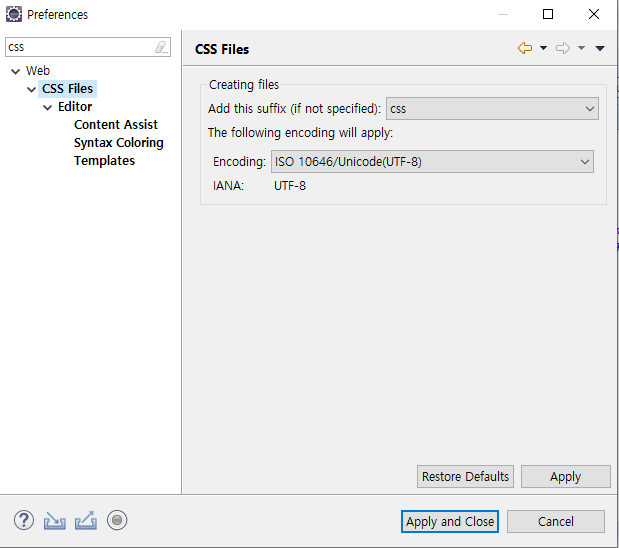Click the Import preferences icon
Screen dimensions: 619x548
[x=54, y=520]
